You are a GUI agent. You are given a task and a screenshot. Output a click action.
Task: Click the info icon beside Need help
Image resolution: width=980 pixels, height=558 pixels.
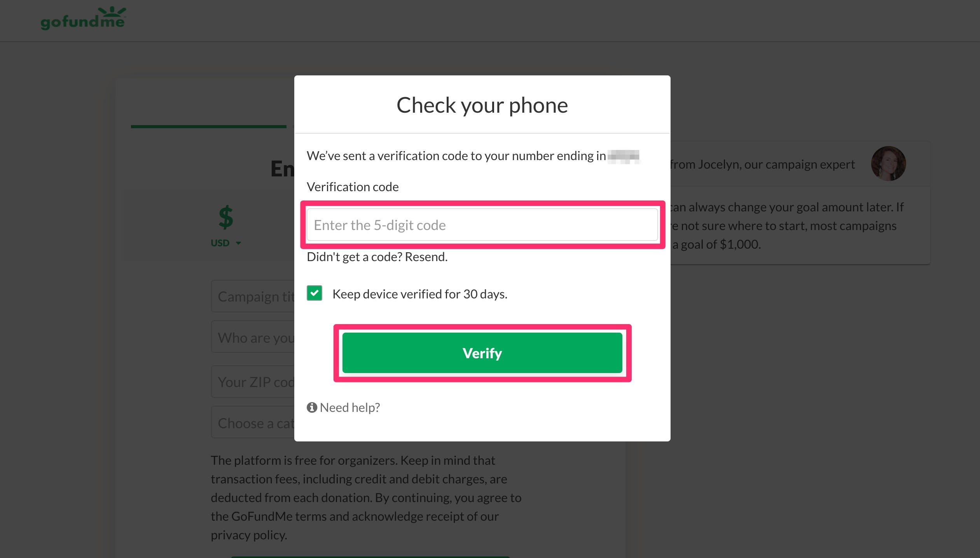312,407
